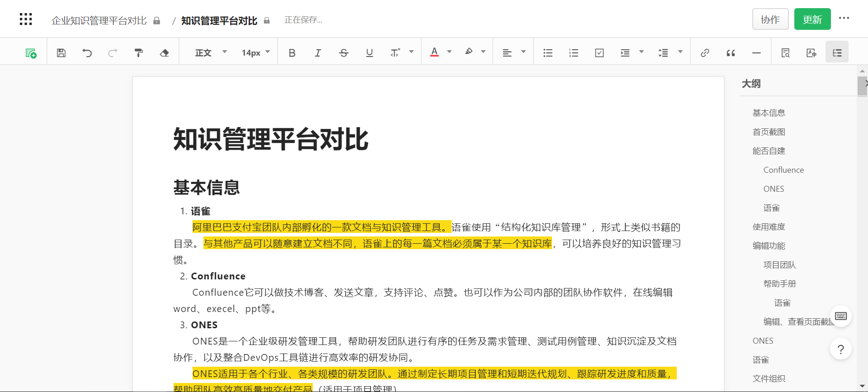Click the insert image icon
868x392 pixels.
pyautogui.click(x=811, y=53)
